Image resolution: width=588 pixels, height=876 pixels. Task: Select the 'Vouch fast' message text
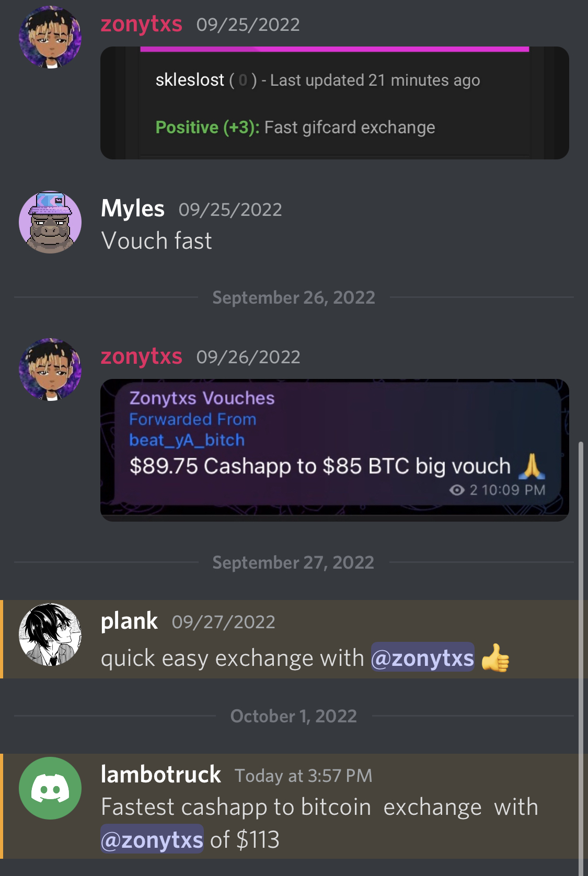[156, 241]
